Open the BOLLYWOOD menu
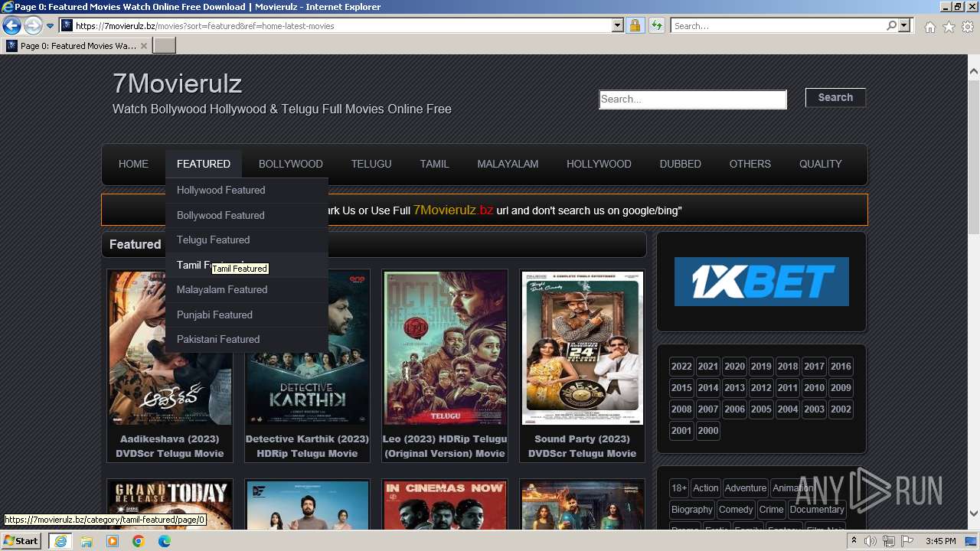Screen dimensions: 980x551 (x=291, y=164)
